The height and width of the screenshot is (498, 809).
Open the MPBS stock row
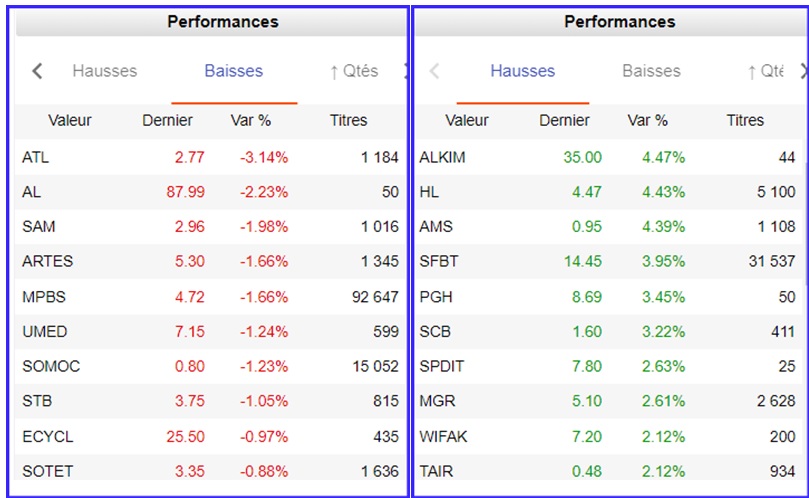point(211,297)
